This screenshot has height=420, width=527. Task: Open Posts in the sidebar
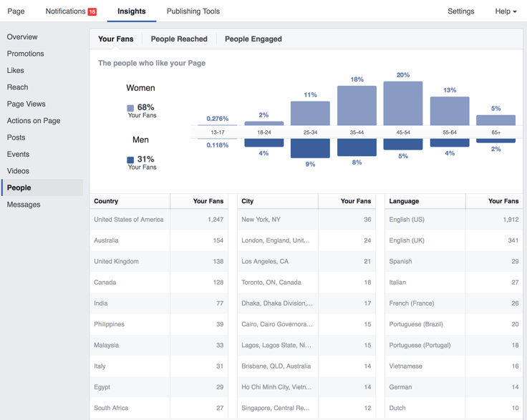(16, 137)
